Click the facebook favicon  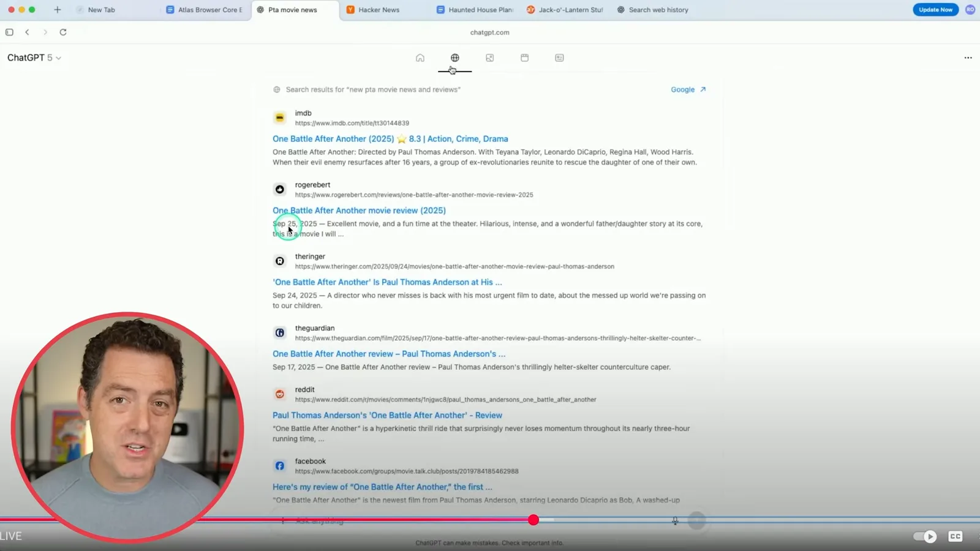point(280,466)
